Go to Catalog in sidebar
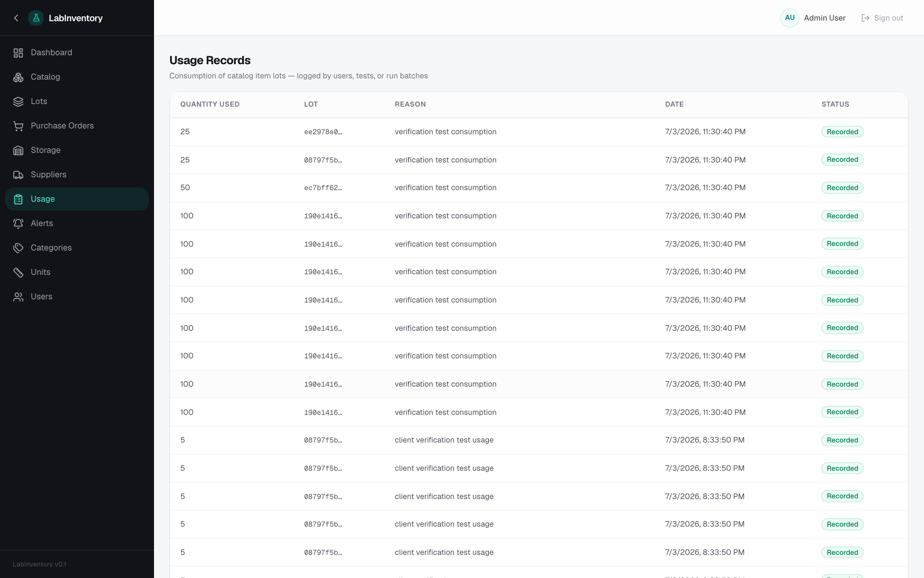Image resolution: width=924 pixels, height=578 pixels. [x=77, y=77]
